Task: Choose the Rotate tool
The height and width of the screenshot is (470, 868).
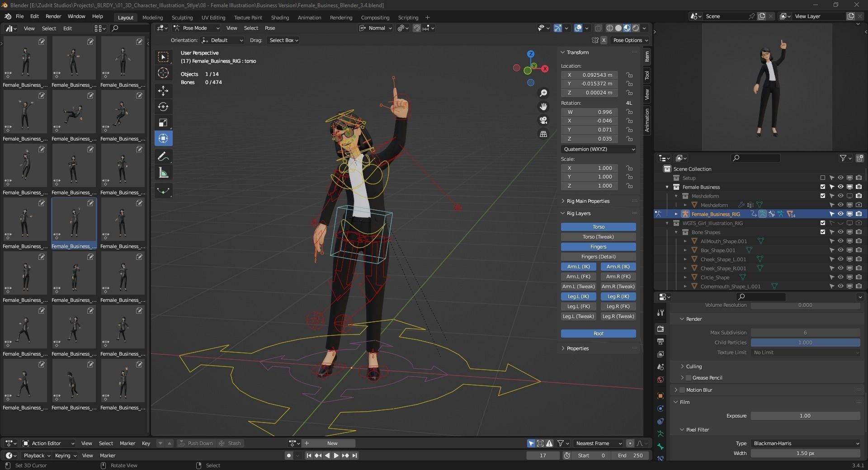Action: [163, 107]
